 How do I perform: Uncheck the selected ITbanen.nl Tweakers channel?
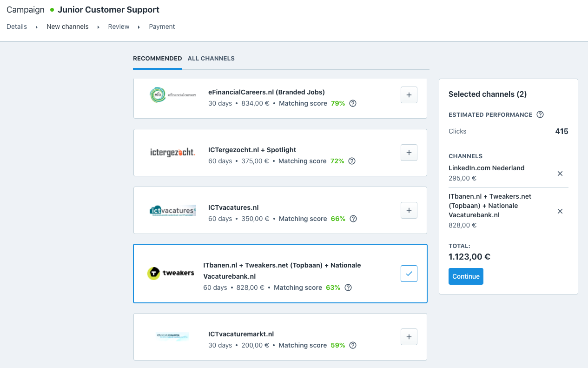[x=409, y=274]
